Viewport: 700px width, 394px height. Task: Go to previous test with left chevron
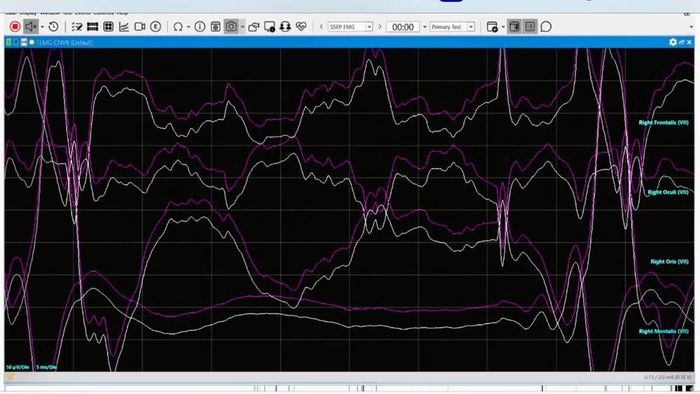point(321,27)
